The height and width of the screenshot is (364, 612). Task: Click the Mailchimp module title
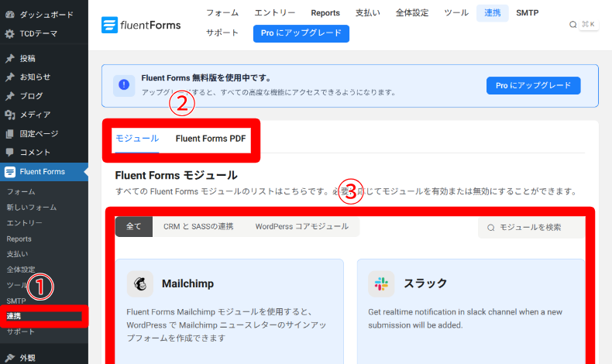[187, 283]
